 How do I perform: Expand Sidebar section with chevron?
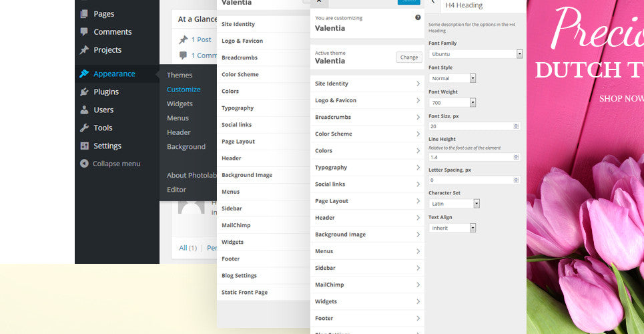point(367,268)
